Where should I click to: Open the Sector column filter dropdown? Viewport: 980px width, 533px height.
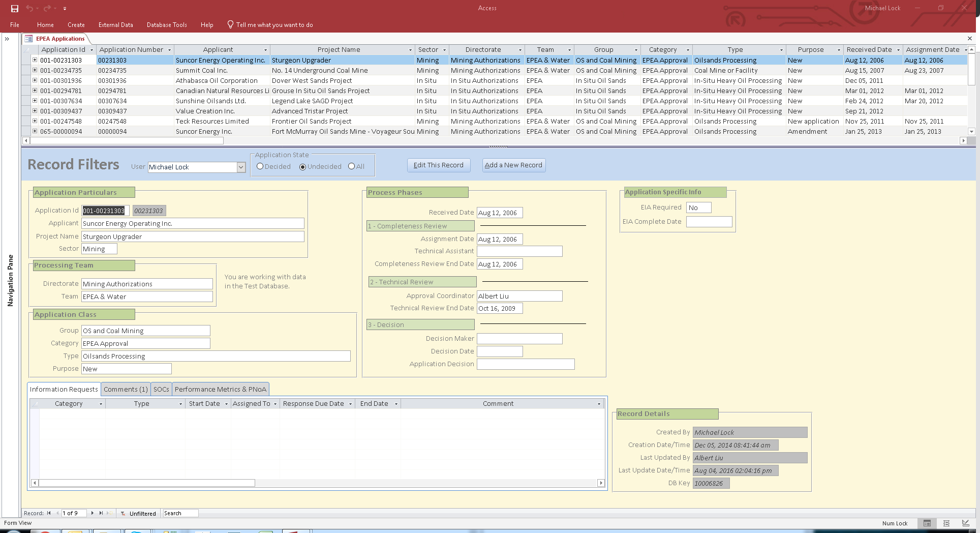click(x=444, y=50)
